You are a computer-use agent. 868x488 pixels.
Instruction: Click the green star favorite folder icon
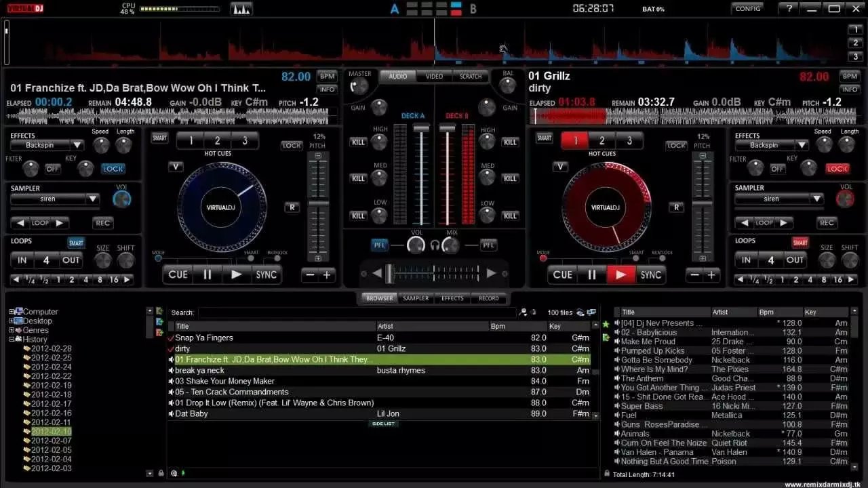pos(606,325)
